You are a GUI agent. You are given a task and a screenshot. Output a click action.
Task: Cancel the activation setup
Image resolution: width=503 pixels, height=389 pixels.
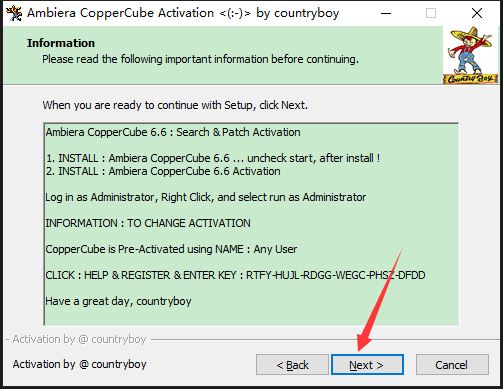point(452,365)
